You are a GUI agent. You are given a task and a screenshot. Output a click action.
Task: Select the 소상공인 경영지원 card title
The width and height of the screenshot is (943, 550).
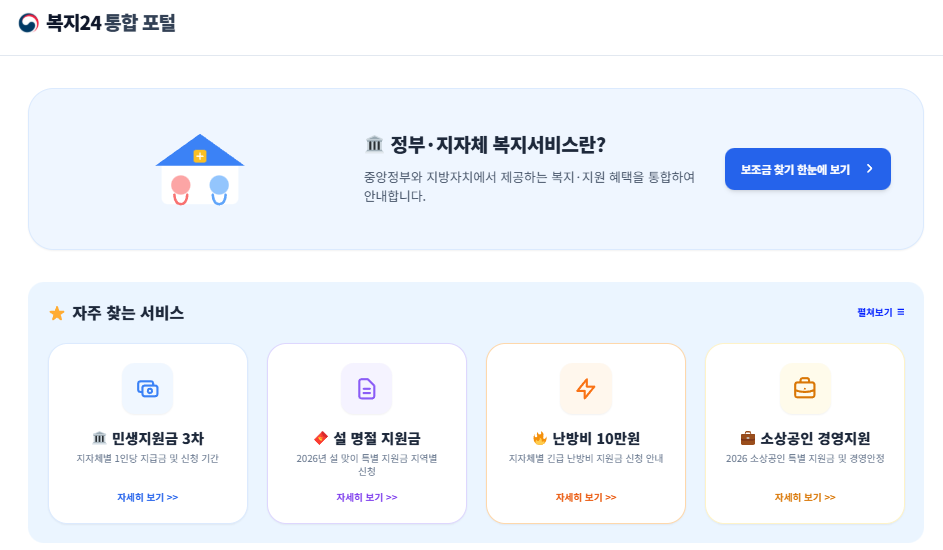(813, 438)
